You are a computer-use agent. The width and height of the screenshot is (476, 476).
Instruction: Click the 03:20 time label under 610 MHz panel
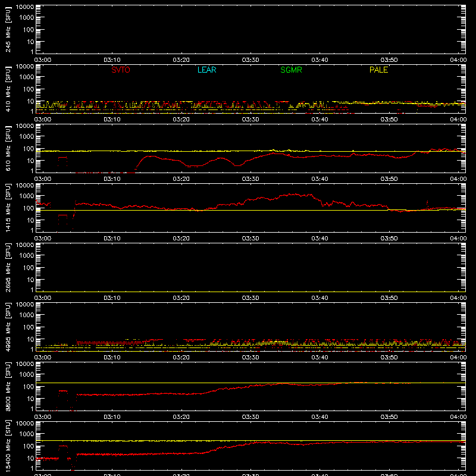click(181, 179)
